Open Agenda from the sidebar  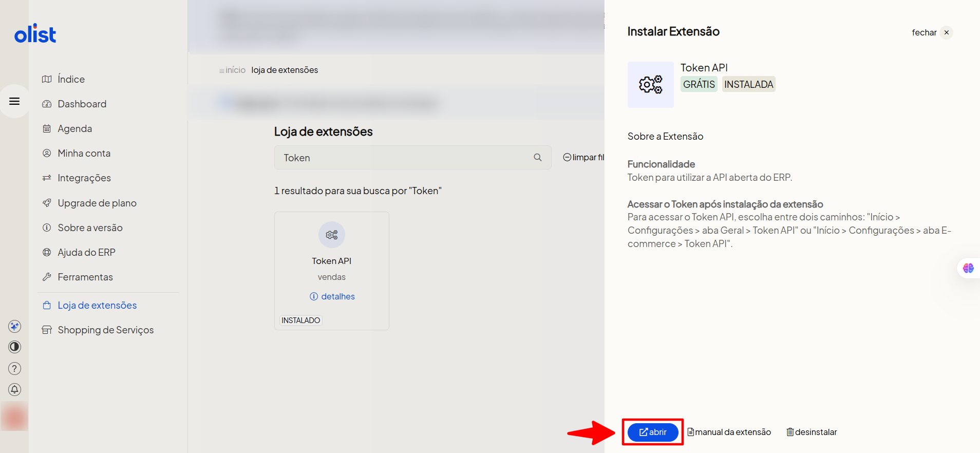(75, 128)
